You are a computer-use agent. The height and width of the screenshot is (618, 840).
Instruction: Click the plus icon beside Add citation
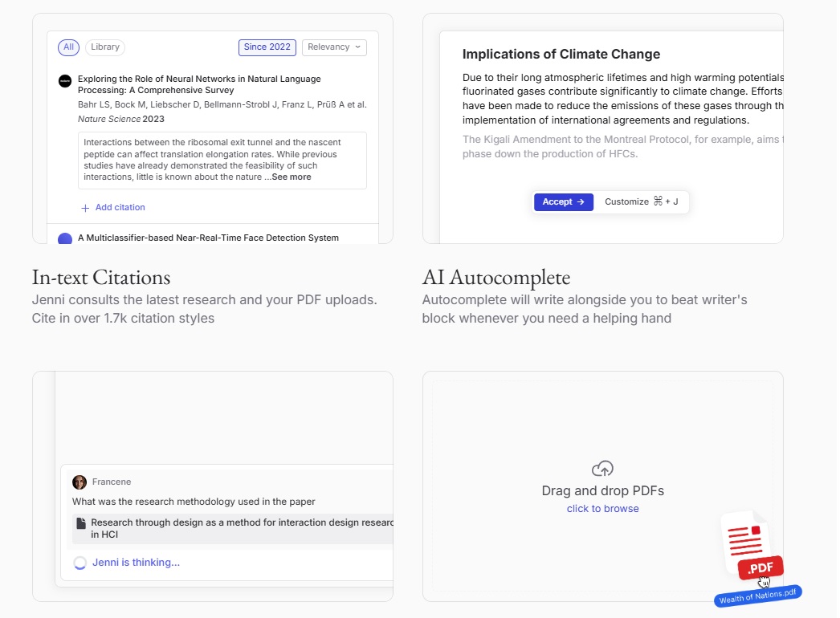85,209
